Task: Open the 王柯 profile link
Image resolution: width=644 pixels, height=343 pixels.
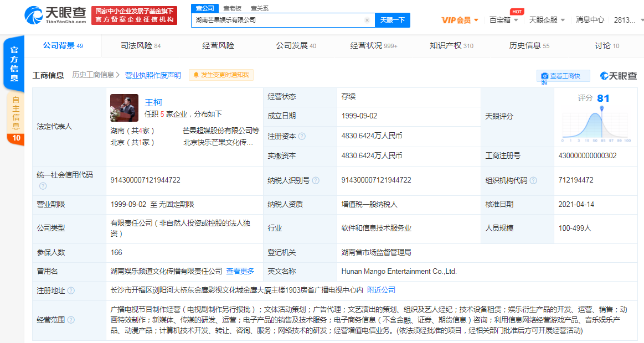Action: point(153,102)
